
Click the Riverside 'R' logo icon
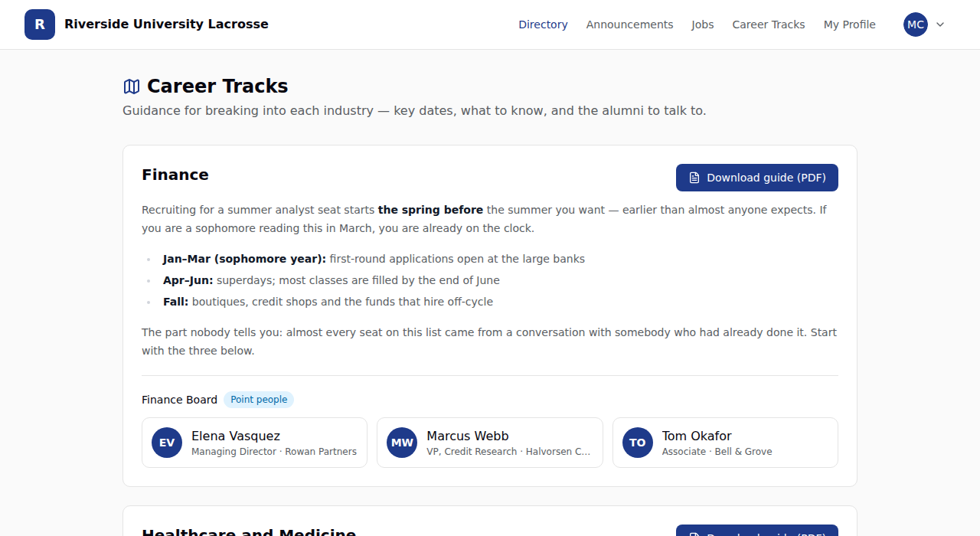(x=40, y=25)
